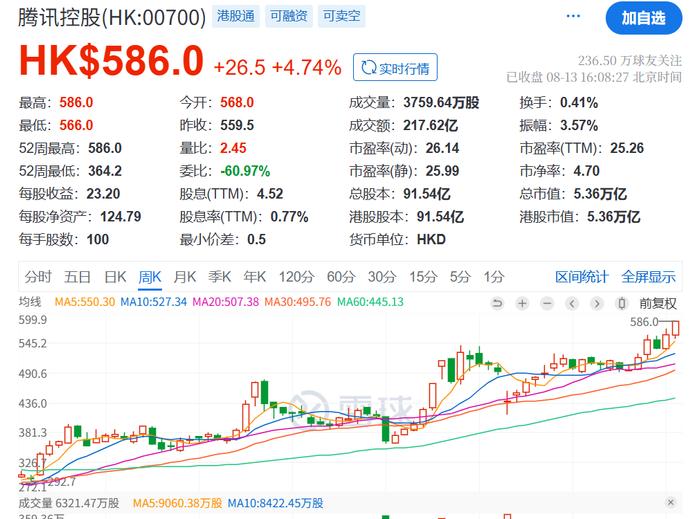
Task: Move chart right with next arrow
Action: point(596,304)
